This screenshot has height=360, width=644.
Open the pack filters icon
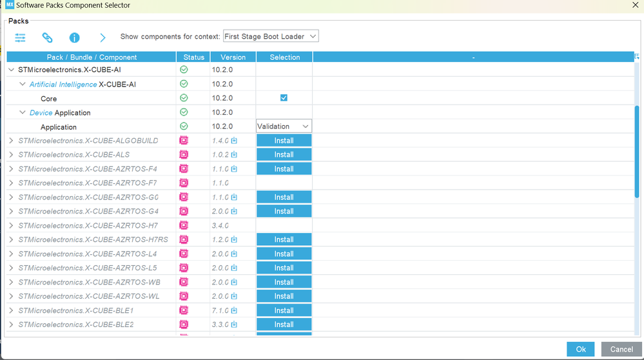[20, 37]
